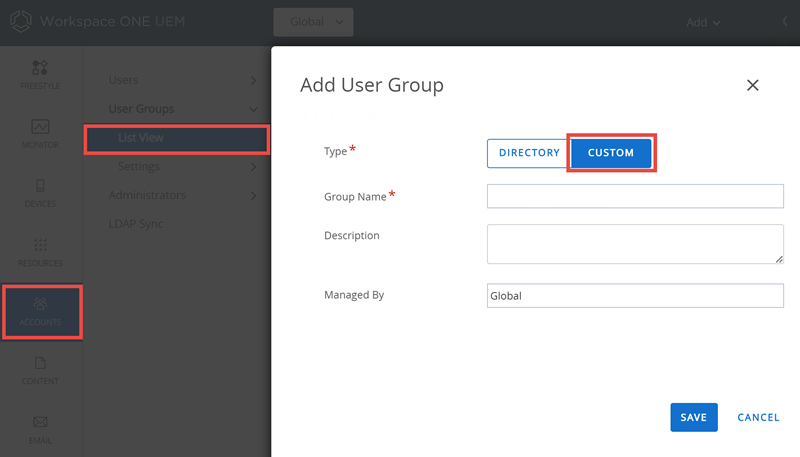
Task: Select Custom as the group type
Action: (x=611, y=153)
